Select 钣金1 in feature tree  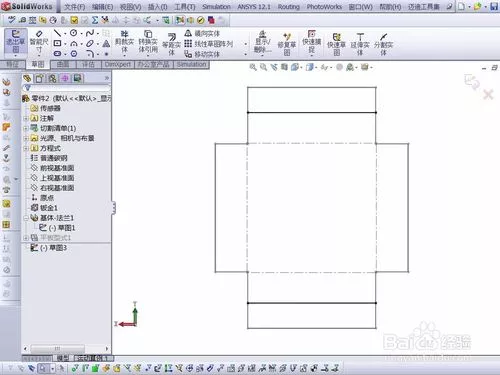[44, 208]
